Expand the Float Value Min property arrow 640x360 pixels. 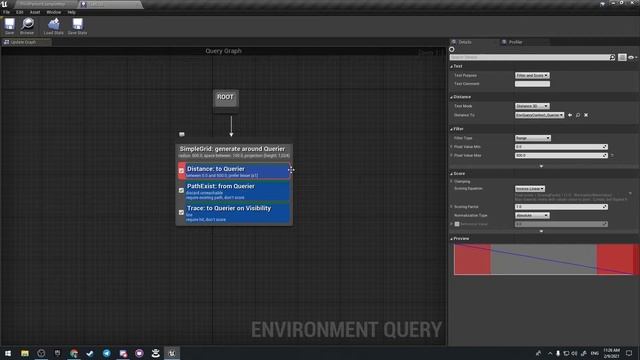coord(451,147)
